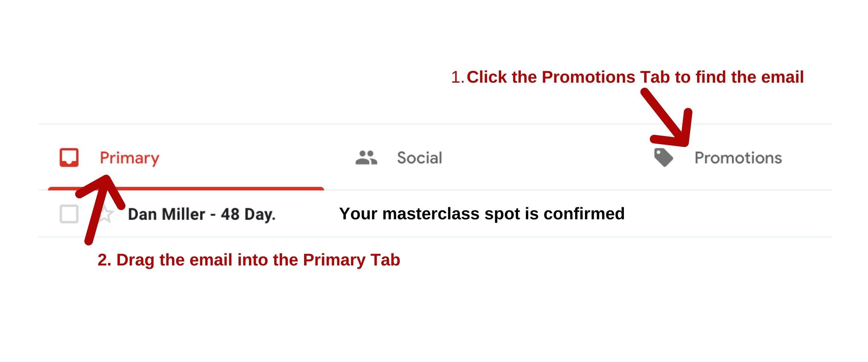Open the email from Dan Miller - 48 Day.
This screenshot has height=362, width=868.
tap(201, 214)
